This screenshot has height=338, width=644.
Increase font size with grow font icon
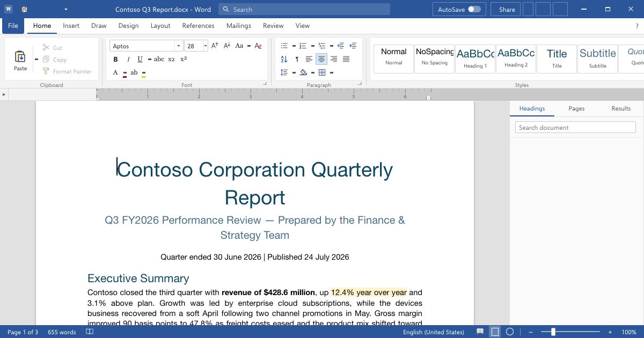(215, 46)
